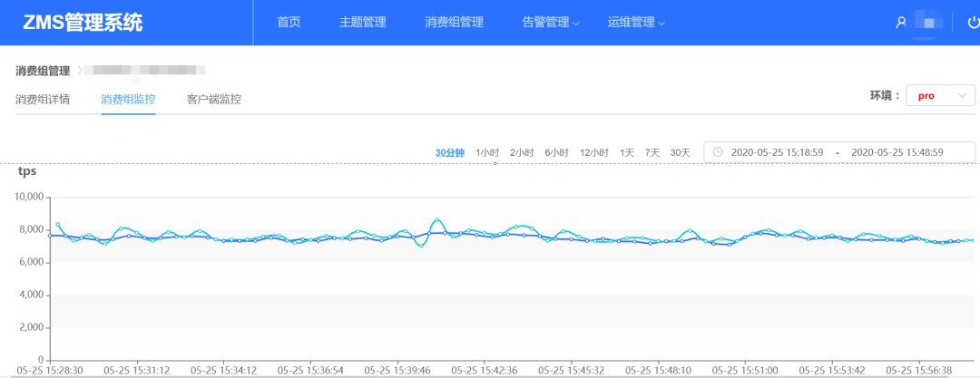Click x-axis label 05-25 15:56:38
The height and width of the screenshot is (378, 980).
click(x=918, y=370)
